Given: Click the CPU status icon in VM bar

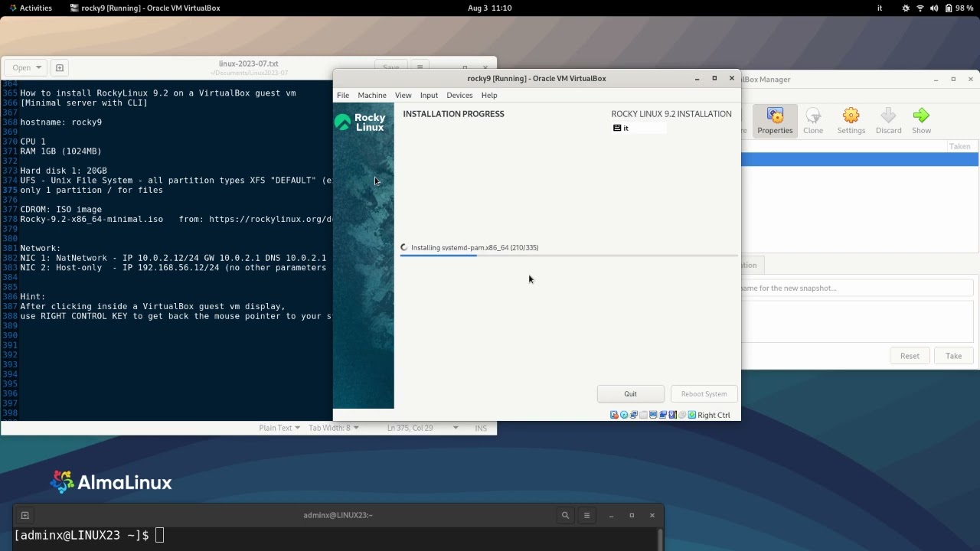Looking at the screenshot, I should click(x=673, y=415).
